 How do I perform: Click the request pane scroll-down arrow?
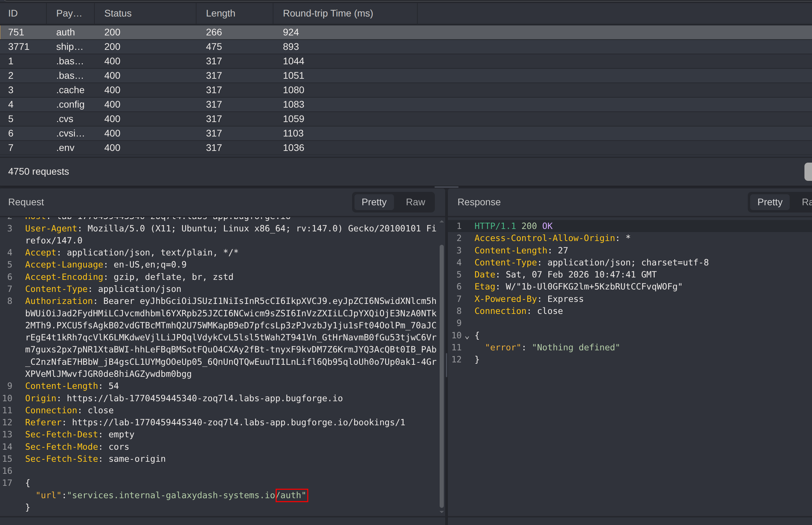coord(442,512)
